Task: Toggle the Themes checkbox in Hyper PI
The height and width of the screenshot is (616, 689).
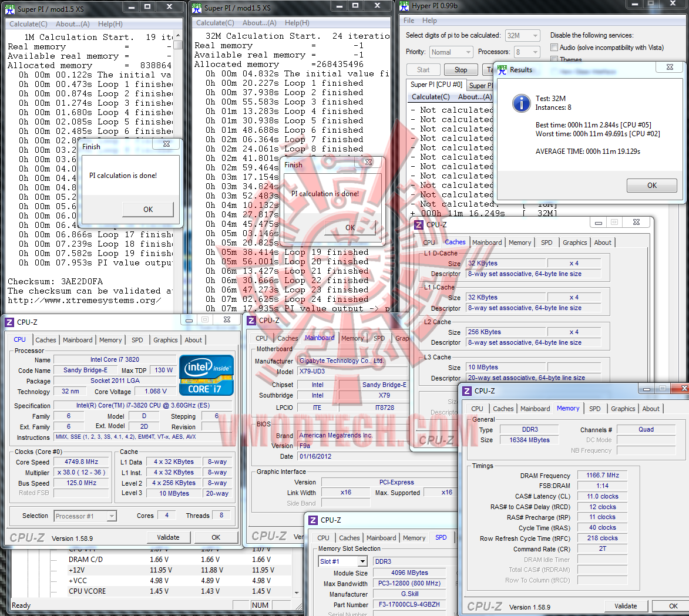Action: (554, 59)
